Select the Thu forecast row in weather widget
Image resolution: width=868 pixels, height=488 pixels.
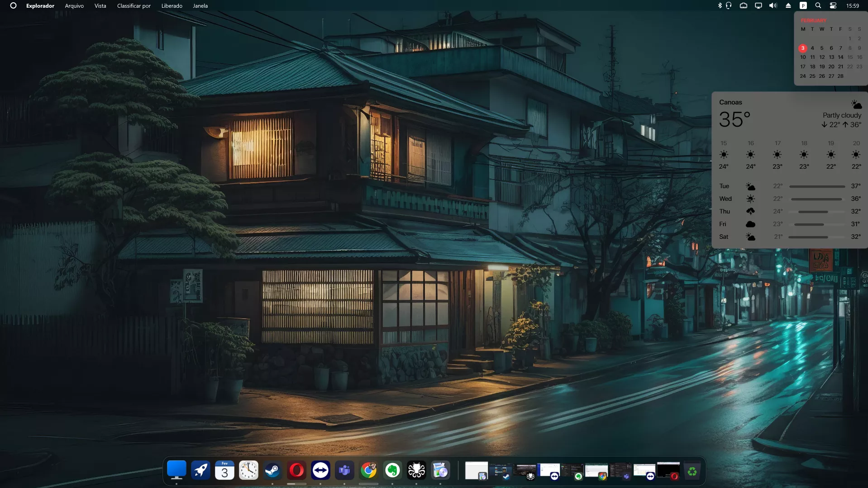[790, 211]
